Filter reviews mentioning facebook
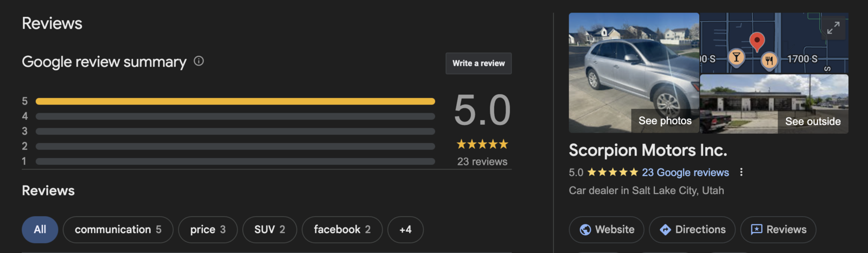 pos(342,230)
